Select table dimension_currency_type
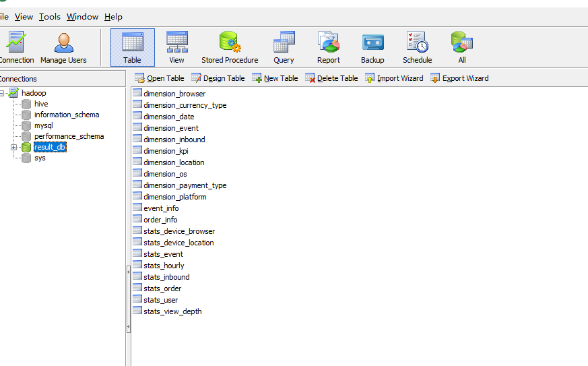 (185, 105)
